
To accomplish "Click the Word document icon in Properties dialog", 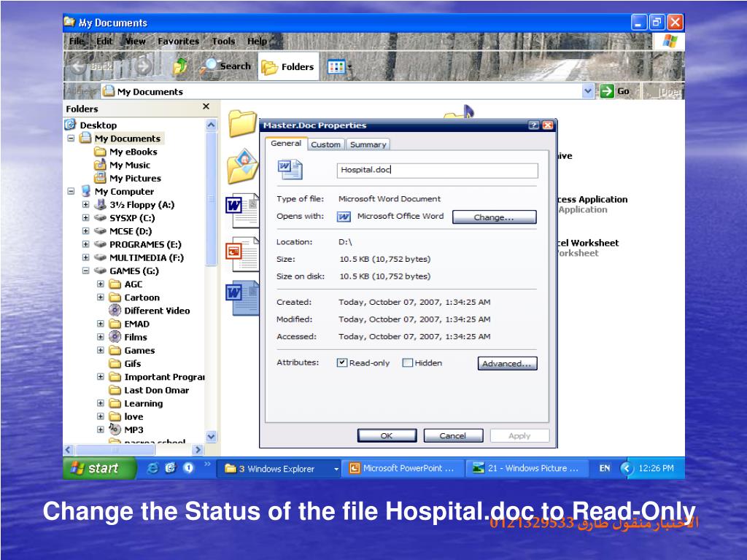I will tap(290, 169).
